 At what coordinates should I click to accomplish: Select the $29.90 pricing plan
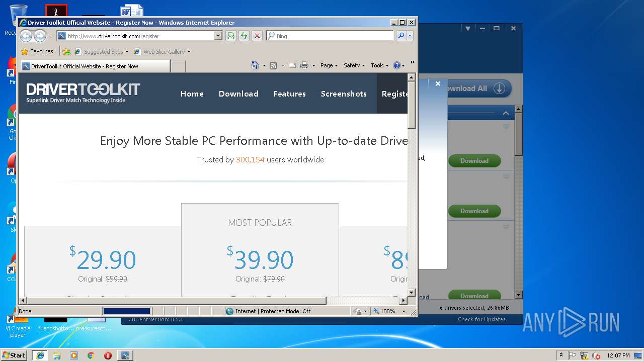[x=103, y=261]
